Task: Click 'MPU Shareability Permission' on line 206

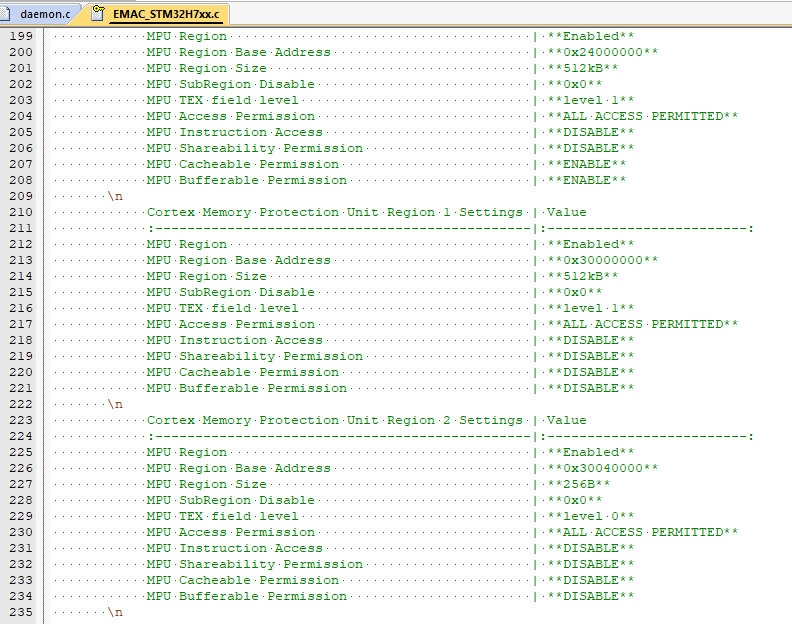Action: (x=255, y=149)
